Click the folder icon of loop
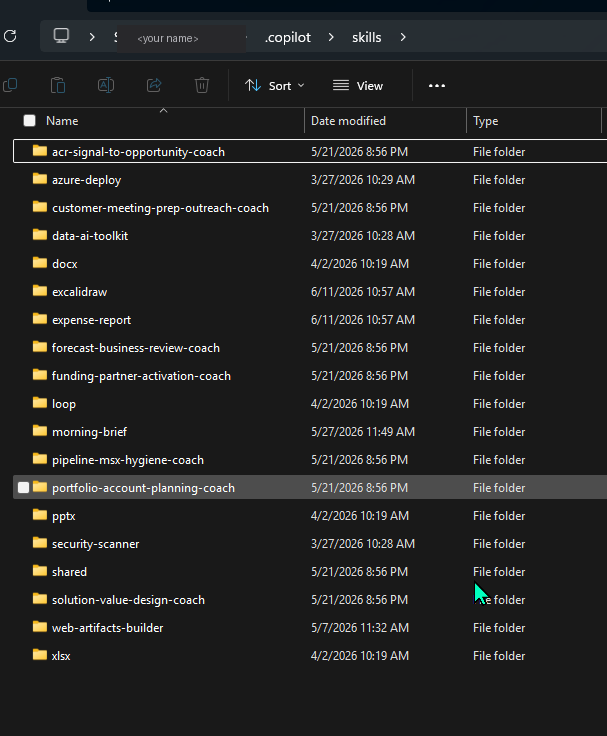607x736 pixels. 40,403
